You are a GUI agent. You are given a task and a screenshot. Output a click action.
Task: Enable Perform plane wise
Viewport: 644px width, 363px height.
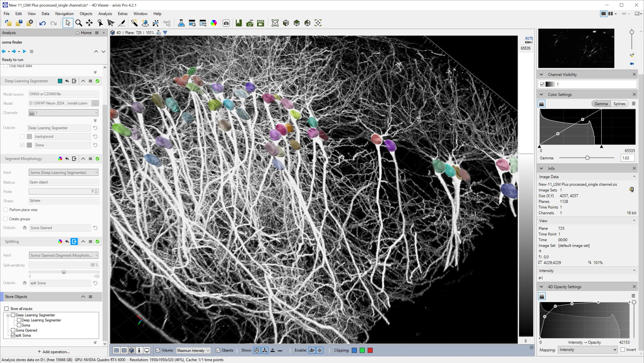5,210
